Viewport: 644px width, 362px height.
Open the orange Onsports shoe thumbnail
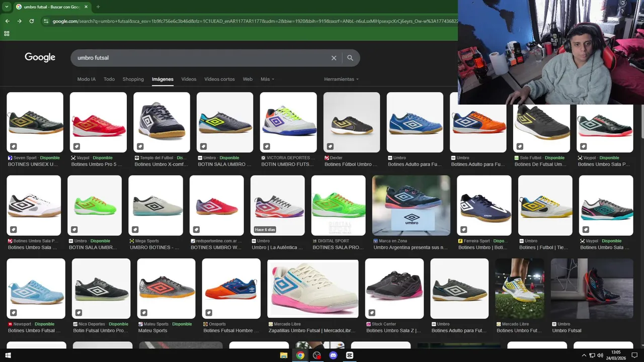coord(231,289)
